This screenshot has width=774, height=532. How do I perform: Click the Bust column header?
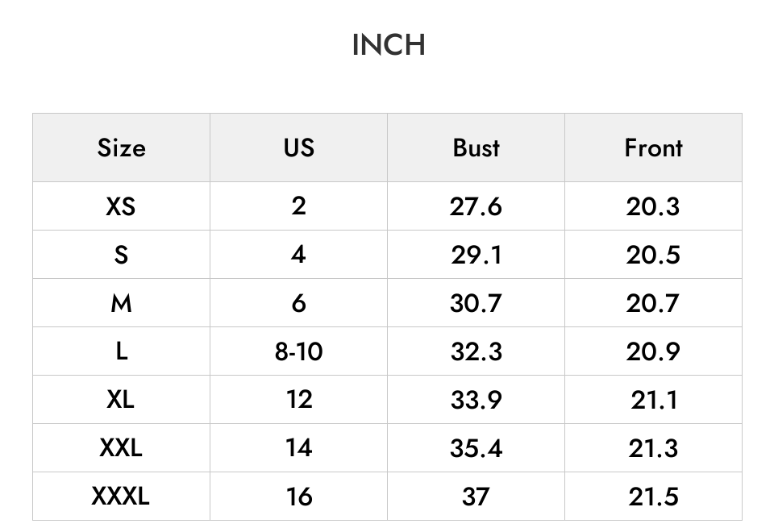click(x=476, y=148)
